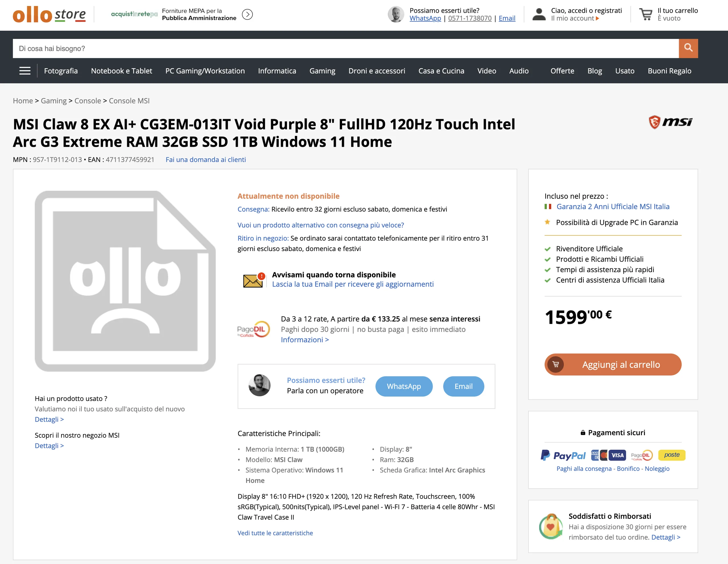Screen dimensions: 728x564
Task: Expand the Il mio account dropdown
Action: (575, 18)
